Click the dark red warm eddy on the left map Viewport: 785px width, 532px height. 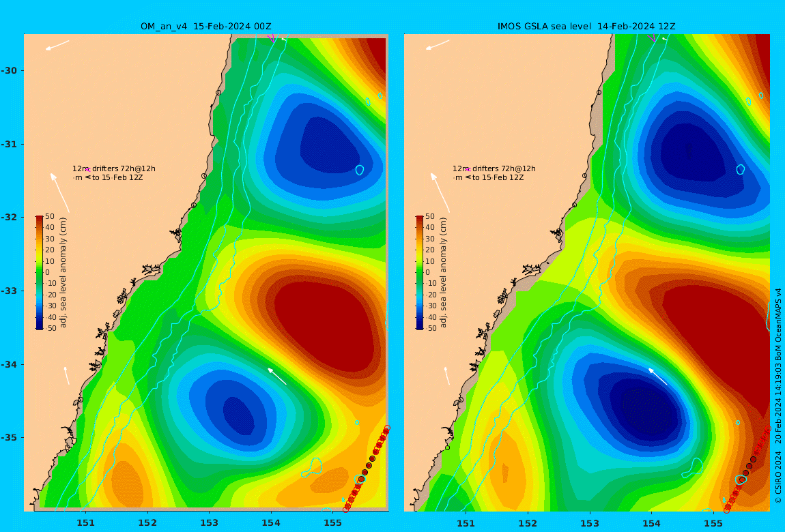pyautogui.click(x=324, y=325)
